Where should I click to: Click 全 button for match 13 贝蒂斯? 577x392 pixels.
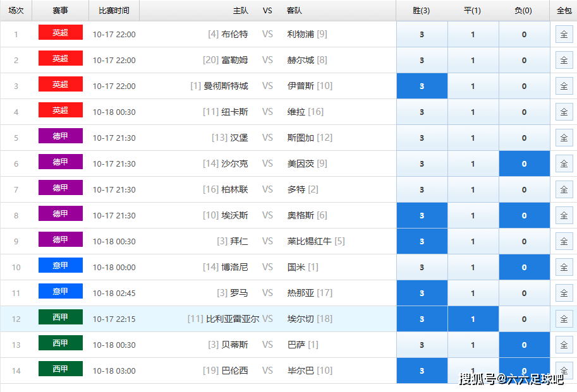click(x=564, y=345)
